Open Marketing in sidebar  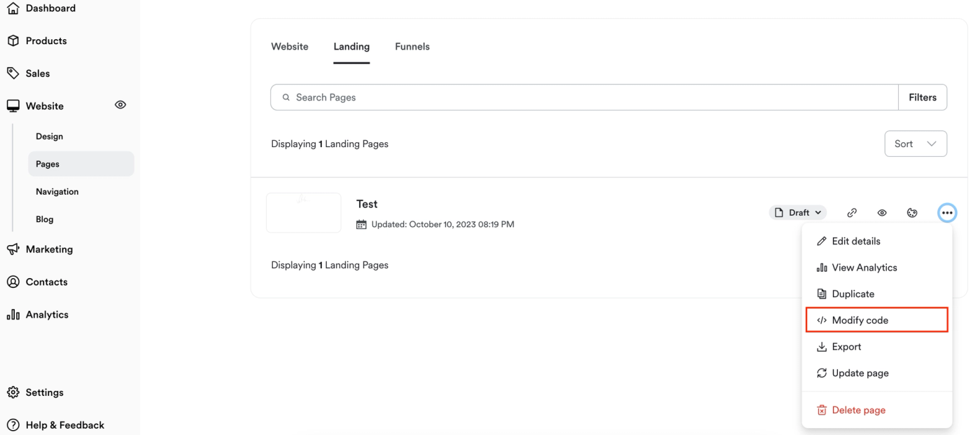(49, 249)
